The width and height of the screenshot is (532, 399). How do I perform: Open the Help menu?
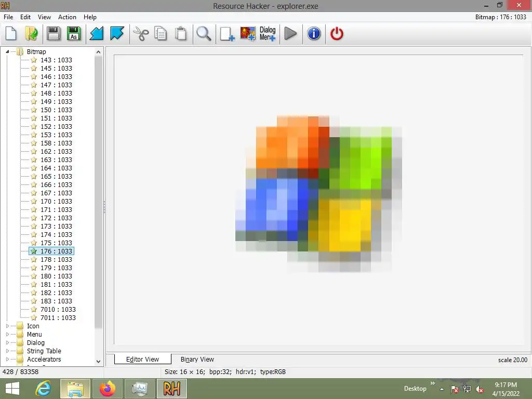click(90, 17)
